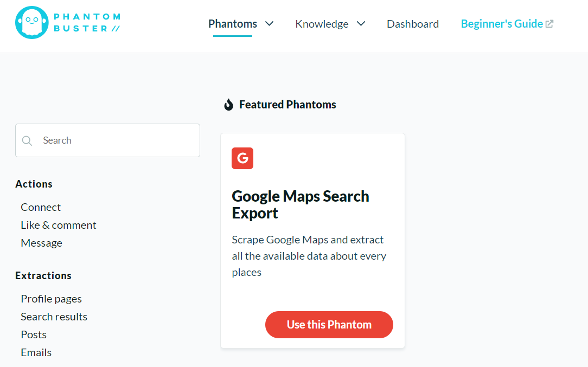Filter by Search results extraction
The width and height of the screenshot is (588, 367).
54,317
